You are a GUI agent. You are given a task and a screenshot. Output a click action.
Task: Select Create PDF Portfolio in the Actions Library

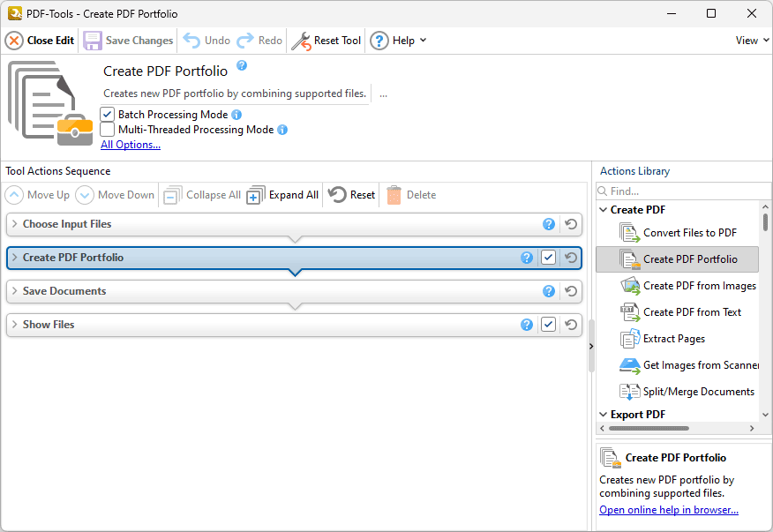(678, 259)
